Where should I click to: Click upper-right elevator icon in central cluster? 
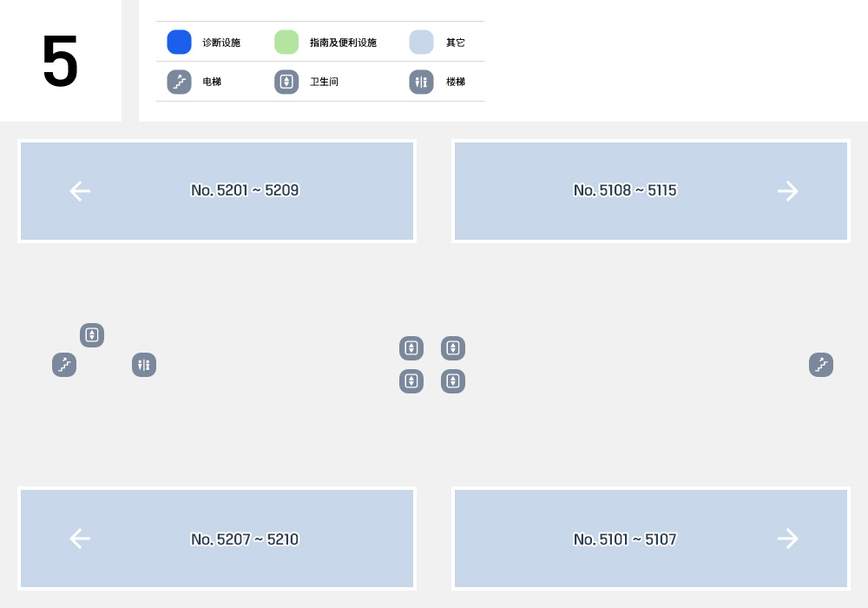tap(453, 348)
